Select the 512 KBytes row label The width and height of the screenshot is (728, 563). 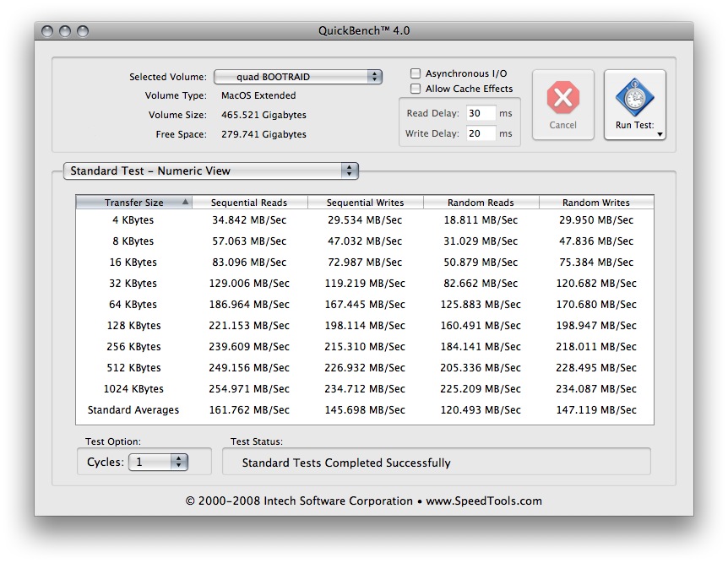[x=133, y=368]
